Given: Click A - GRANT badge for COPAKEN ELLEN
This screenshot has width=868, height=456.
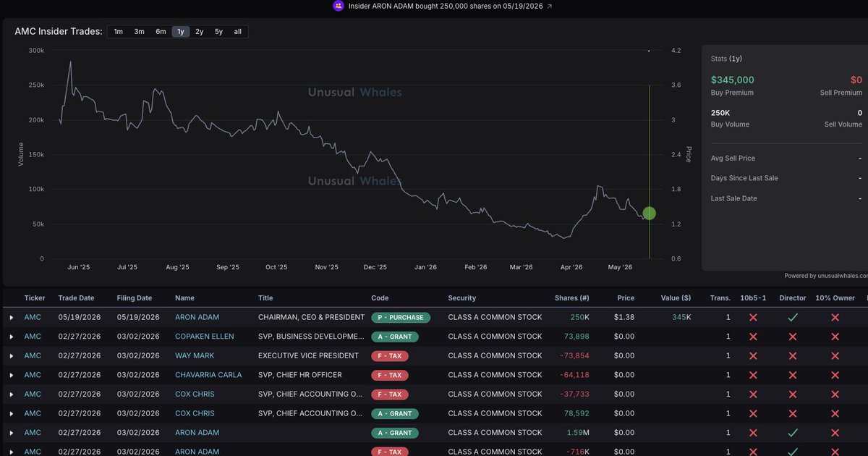Looking at the screenshot, I should [394, 337].
